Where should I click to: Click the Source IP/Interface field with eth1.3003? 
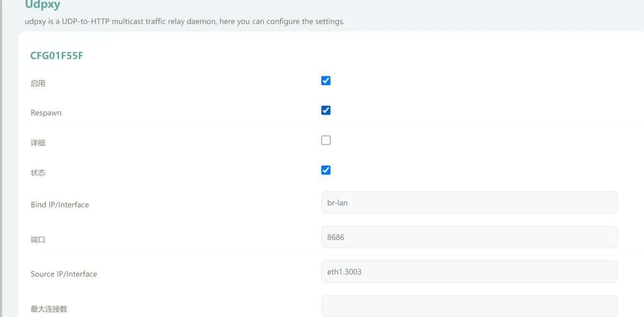click(469, 272)
